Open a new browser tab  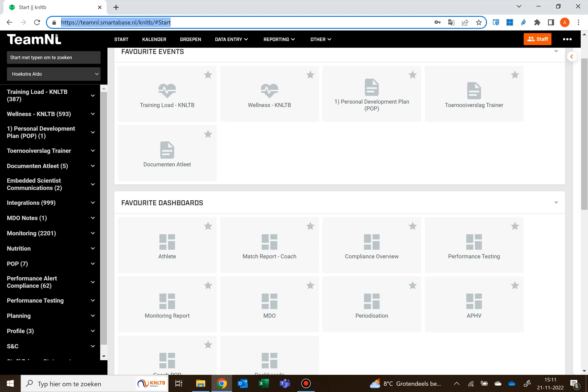116,7
